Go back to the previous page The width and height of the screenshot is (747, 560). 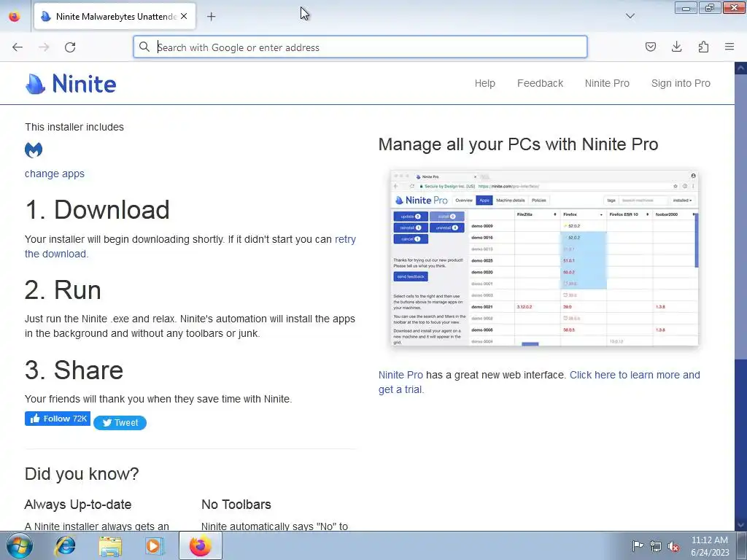(x=18, y=47)
